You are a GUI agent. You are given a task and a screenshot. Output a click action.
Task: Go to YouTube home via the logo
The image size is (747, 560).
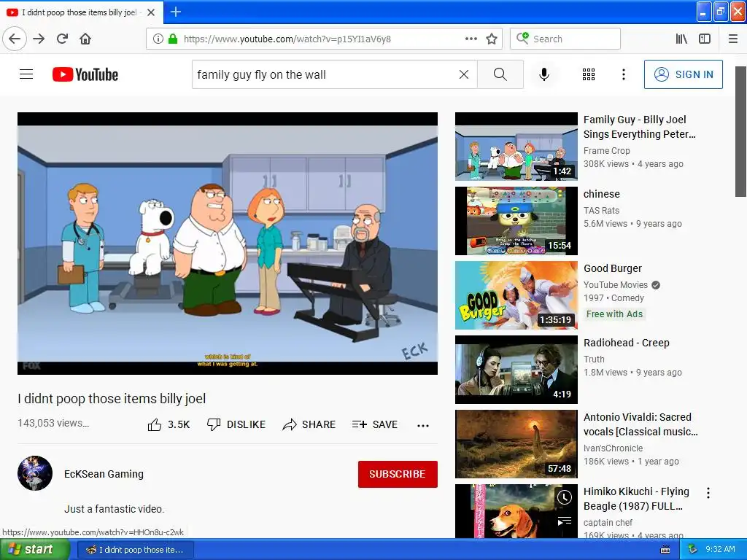click(85, 74)
